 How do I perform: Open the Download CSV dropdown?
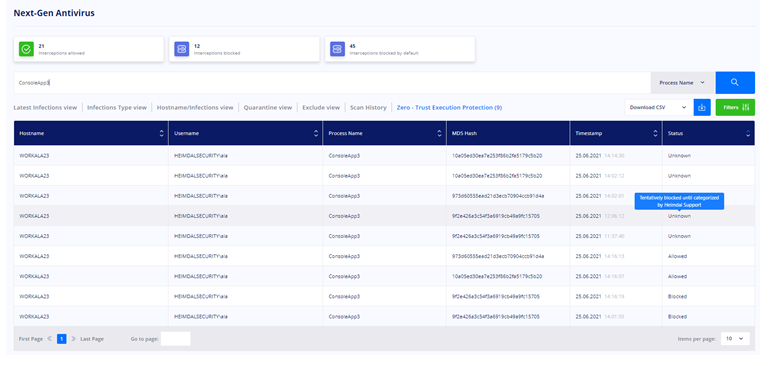658,108
